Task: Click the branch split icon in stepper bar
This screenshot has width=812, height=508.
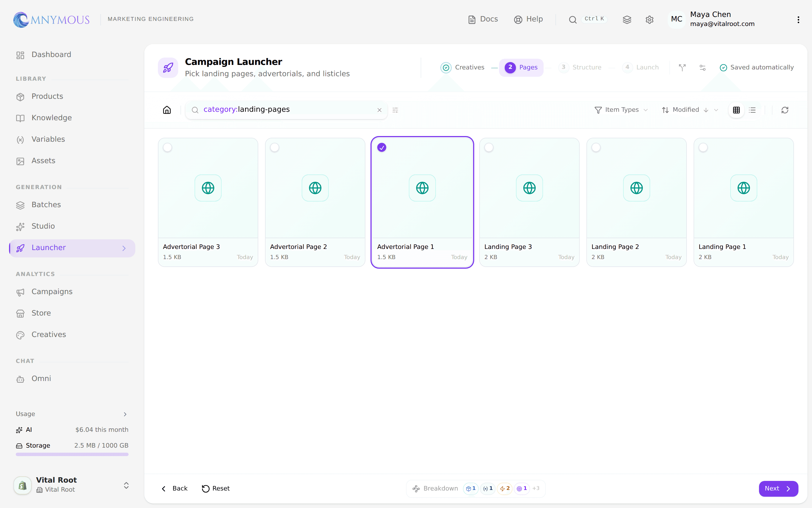Action: (682, 67)
